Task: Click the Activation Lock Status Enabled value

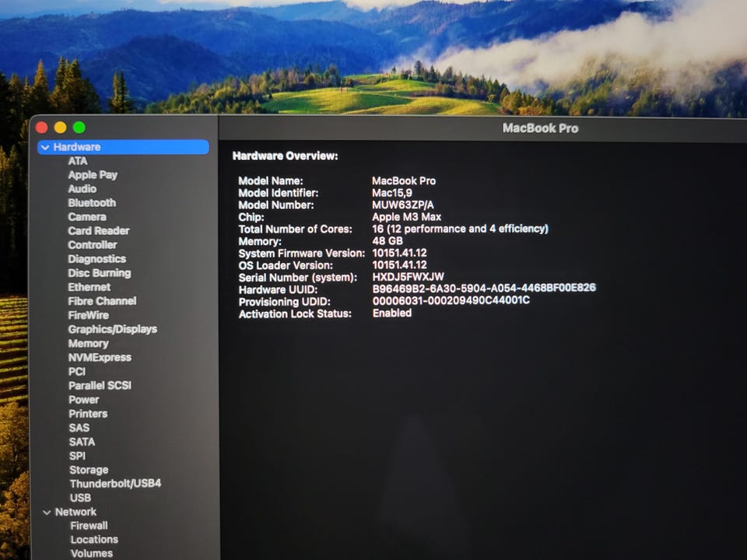Action: pos(392,313)
